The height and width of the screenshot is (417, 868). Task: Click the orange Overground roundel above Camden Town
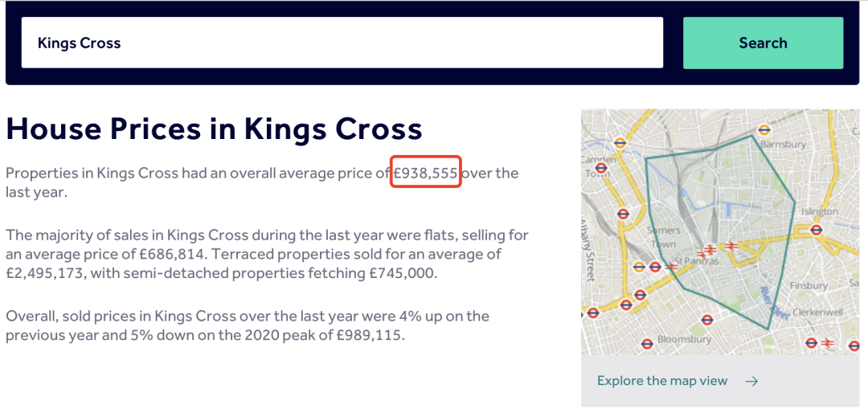[x=620, y=143]
